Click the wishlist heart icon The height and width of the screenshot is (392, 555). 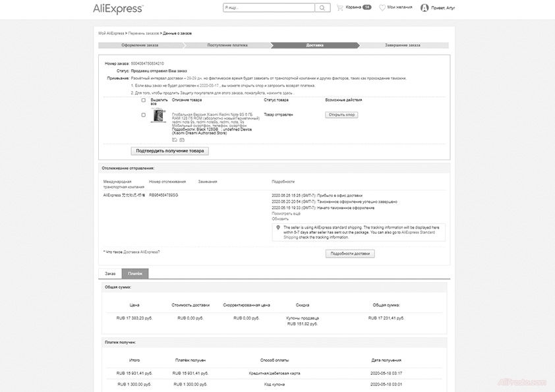[382, 8]
